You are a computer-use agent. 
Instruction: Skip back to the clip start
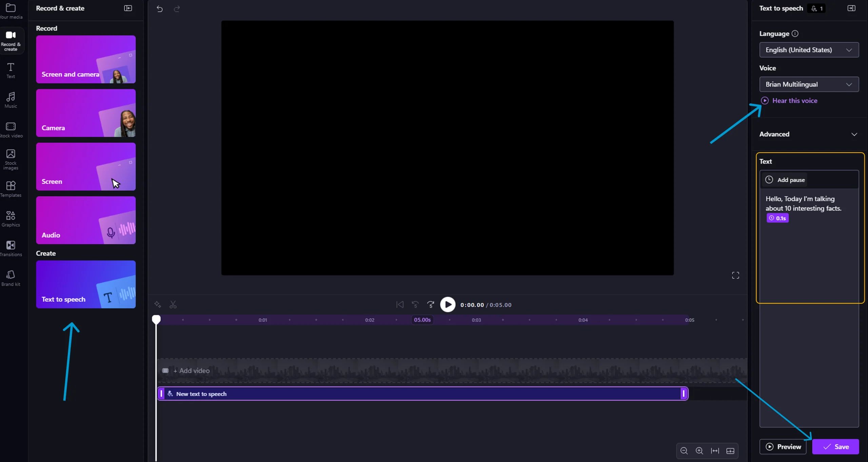400,305
